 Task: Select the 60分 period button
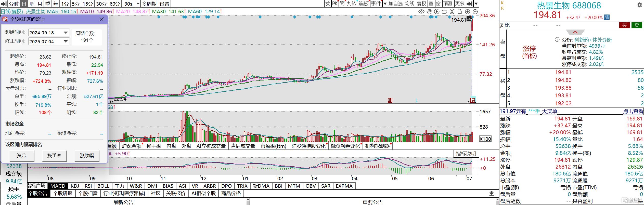coord(115,4)
